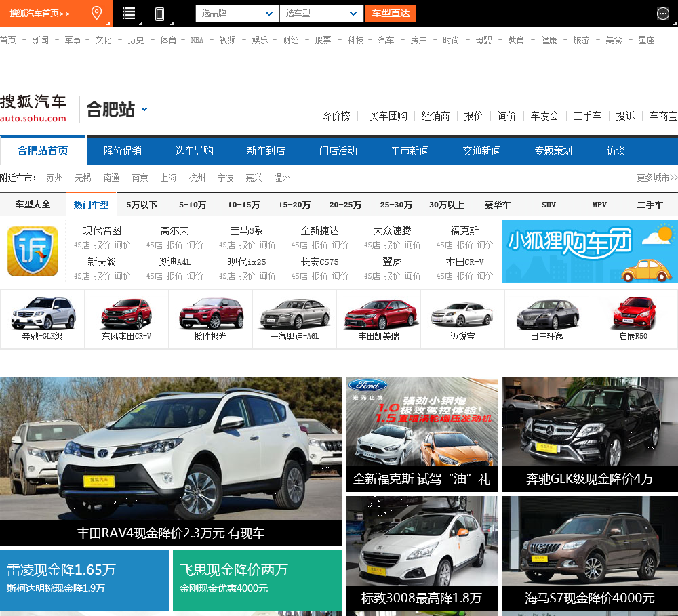678x616 pixels.
Task: Open the 本田CR-V model link
Action: (465, 262)
